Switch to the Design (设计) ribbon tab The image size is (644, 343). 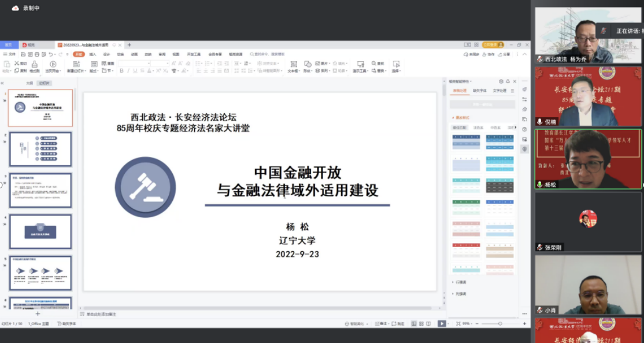(106, 54)
